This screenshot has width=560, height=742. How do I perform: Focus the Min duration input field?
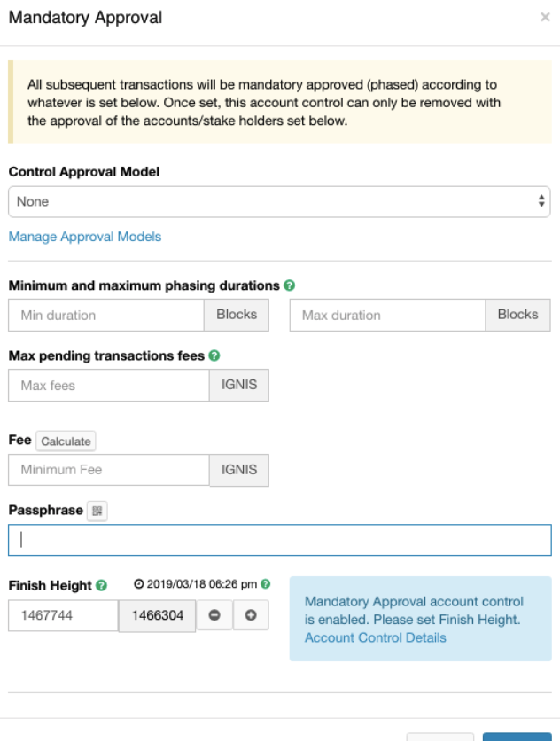tap(106, 315)
